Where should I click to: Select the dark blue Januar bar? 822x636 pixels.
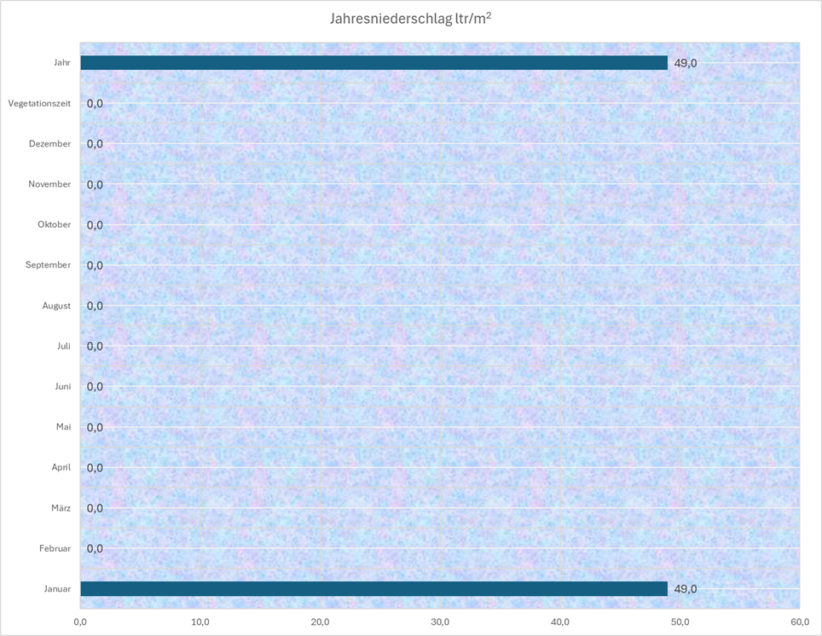[373, 589]
